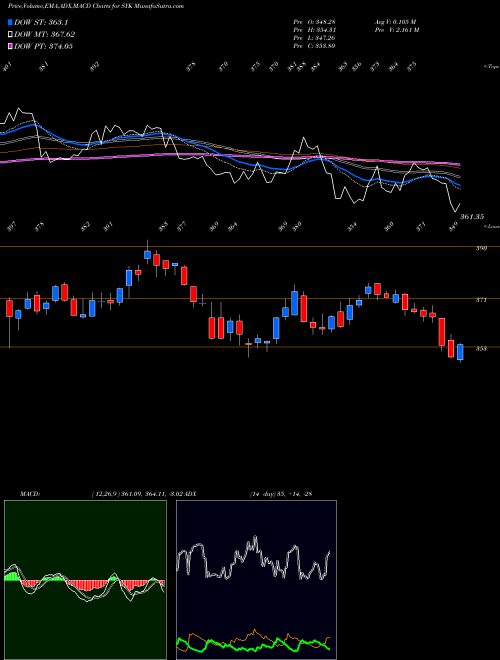Click the 371 price axis label

click(x=481, y=300)
